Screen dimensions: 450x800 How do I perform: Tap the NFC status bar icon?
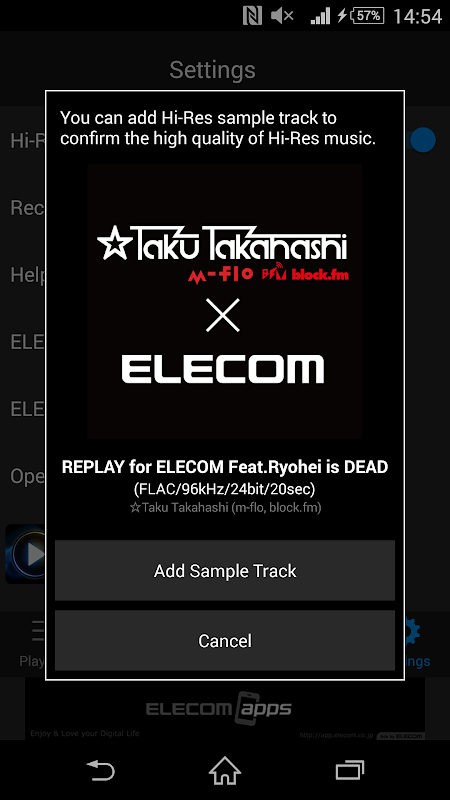pos(253,16)
